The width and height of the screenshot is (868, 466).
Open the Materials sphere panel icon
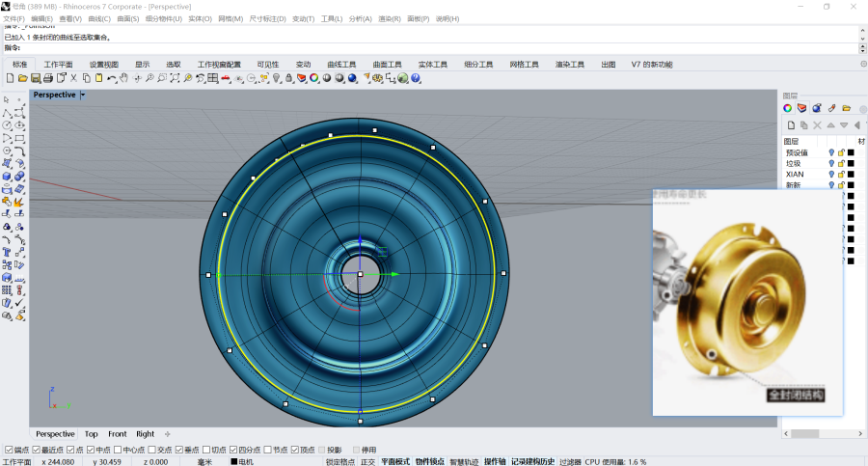coord(816,108)
